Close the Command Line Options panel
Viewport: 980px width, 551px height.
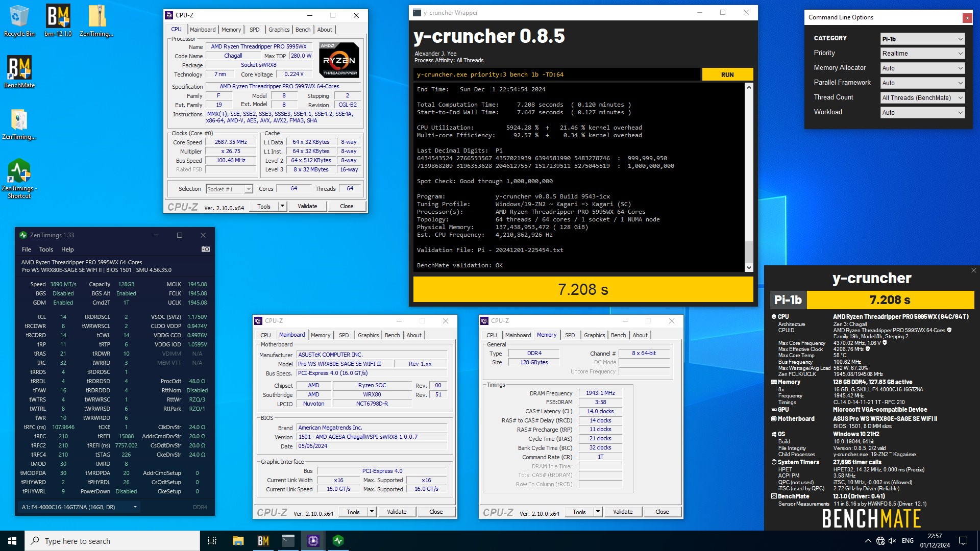[x=967, y=18]
